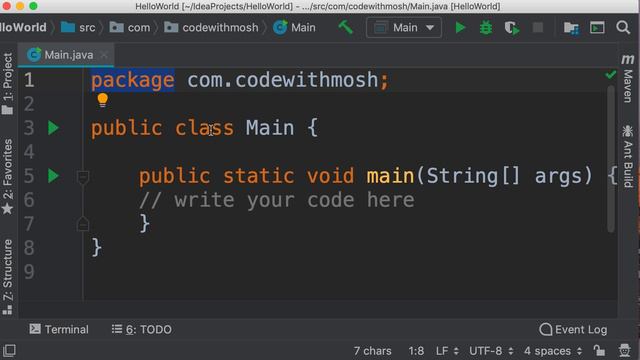
Task: Open the Terminal tool window
Action: [x=59, y=329]
